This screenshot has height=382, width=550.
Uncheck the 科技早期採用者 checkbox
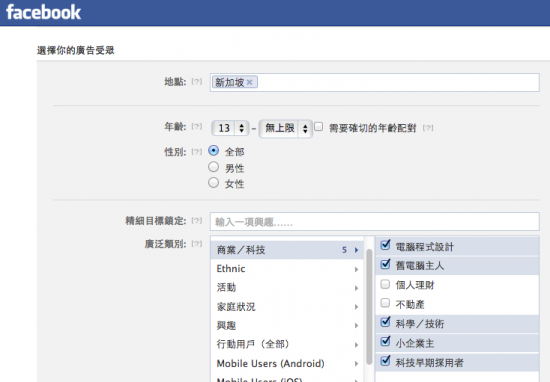click(x=385, y=360)
